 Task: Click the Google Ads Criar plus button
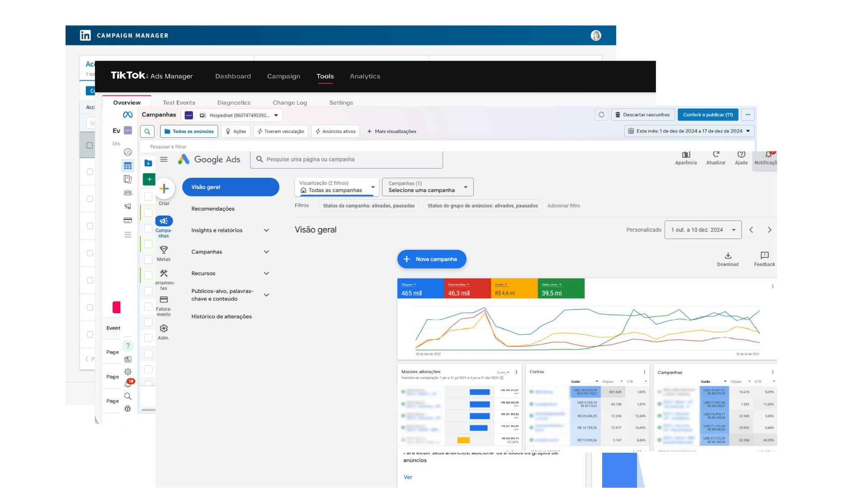coord(164,189)
